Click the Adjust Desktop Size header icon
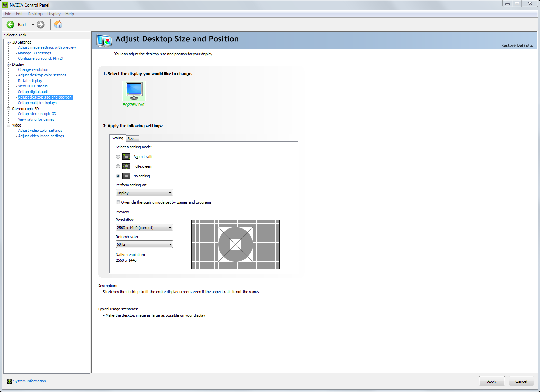Screen dimensions: 540x392 104,40
